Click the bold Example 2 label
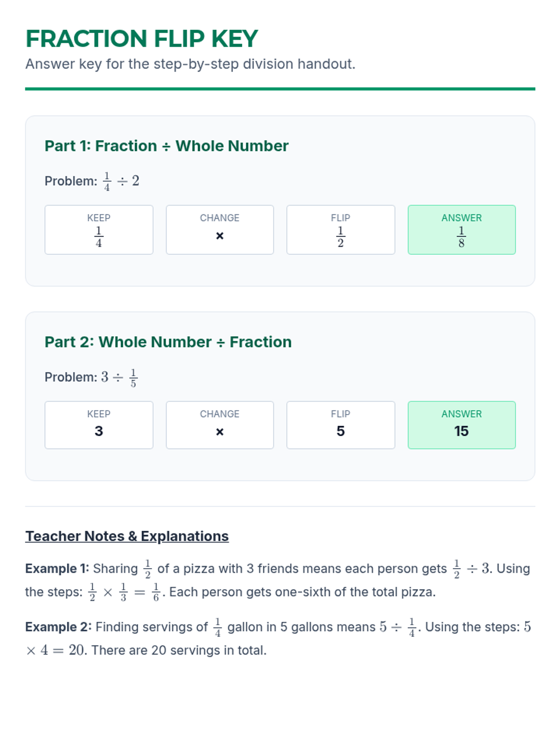The image size is (560, 747). click(x=58, y=627)
